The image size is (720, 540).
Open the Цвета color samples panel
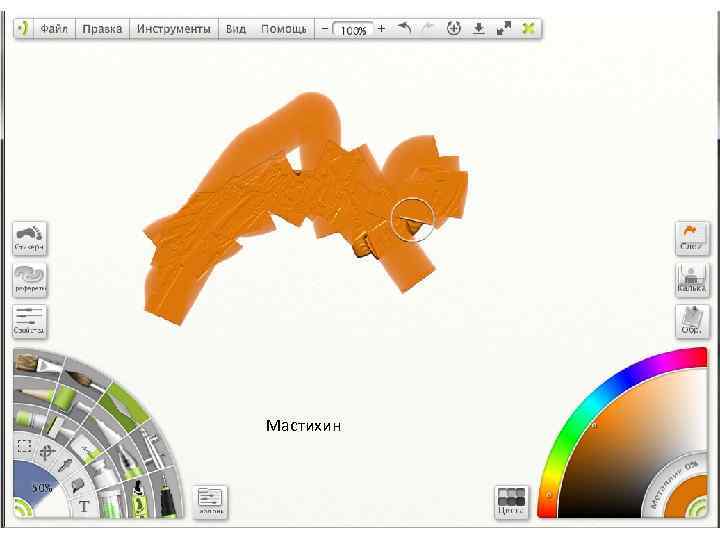(x=512, y=501)
